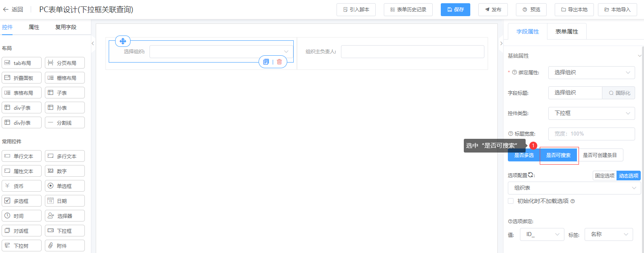Click the 引入脚本 button
Image resolution: width=644 pixels, height=253 pixels.
(356, 9)
